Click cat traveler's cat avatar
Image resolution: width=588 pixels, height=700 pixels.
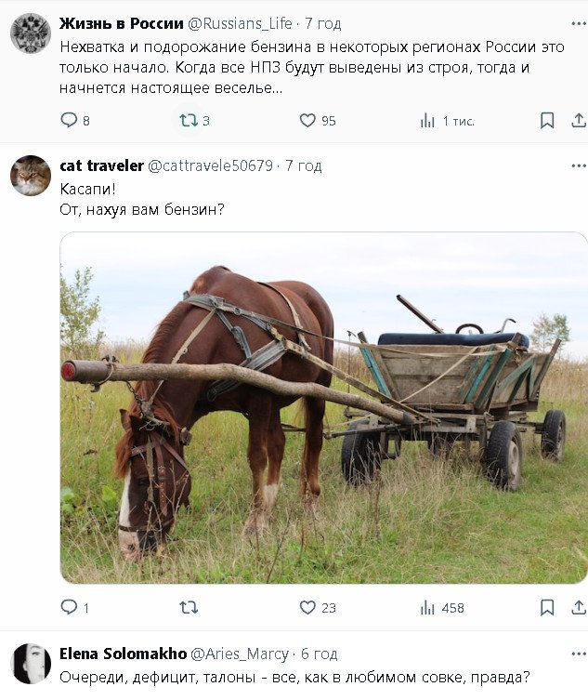pyautogui.click(x=31, y=176)
